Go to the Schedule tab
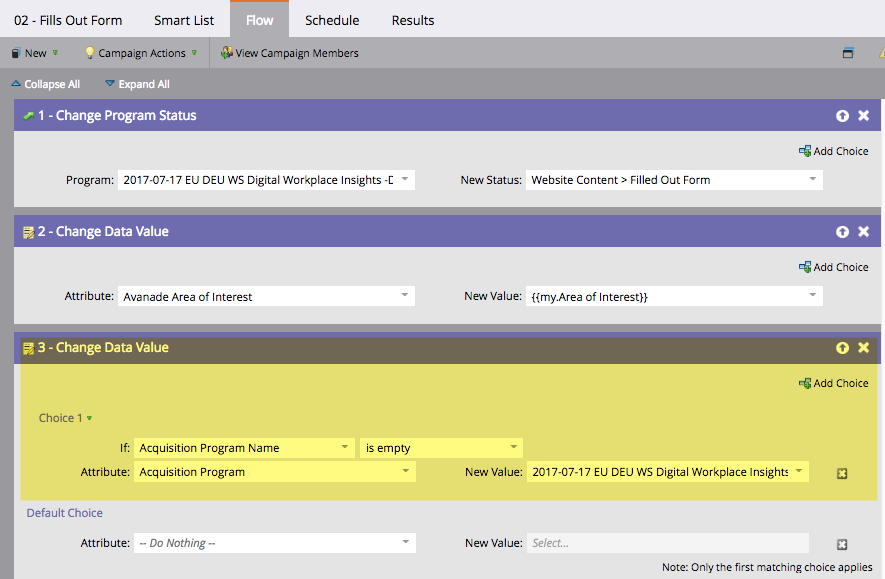The width and height of the screenshot is (885, 579). click(x=332, y=20)
